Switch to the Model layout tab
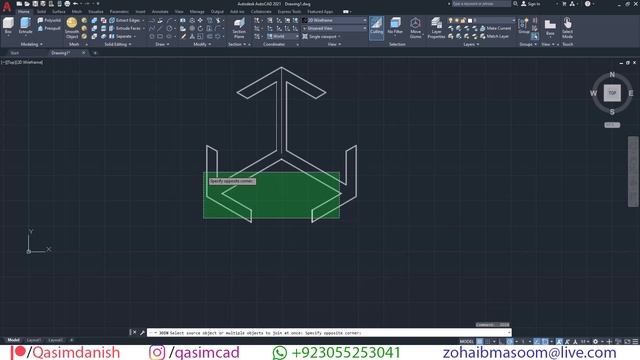640x360 pixels. (x=13, y=340)
